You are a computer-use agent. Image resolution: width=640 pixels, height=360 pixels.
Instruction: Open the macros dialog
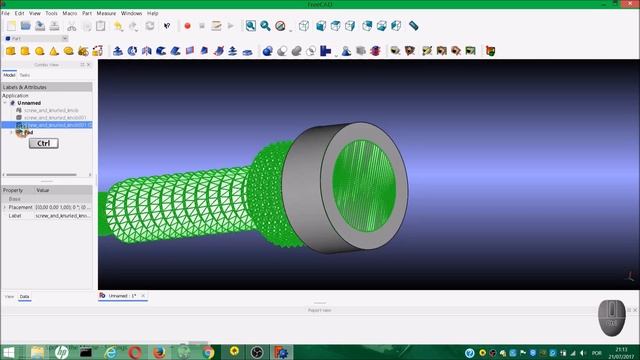click(x=216, y=26)
